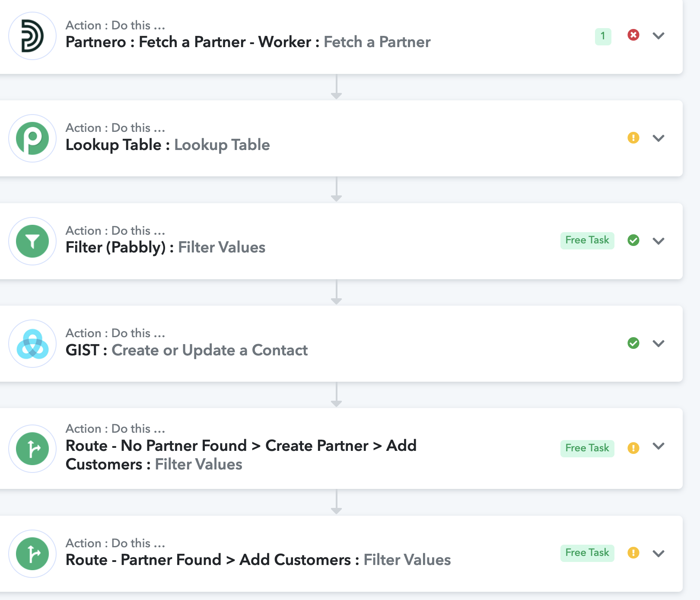Click the Filter funnel icon
The width and height of the screenshot is (700, 600).
coord(32,241)
